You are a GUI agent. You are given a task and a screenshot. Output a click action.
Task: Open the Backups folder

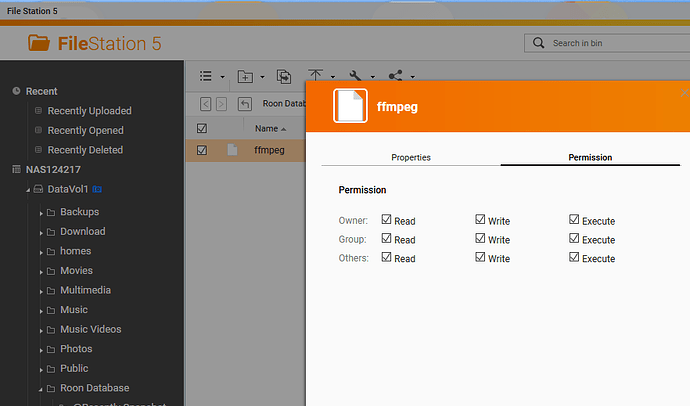80,212
